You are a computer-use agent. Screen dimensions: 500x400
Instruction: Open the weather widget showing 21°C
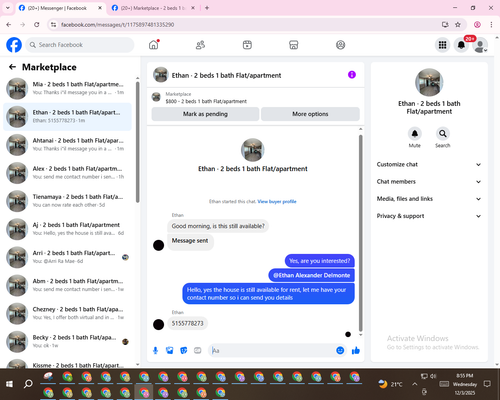click(x=390, y=384)
